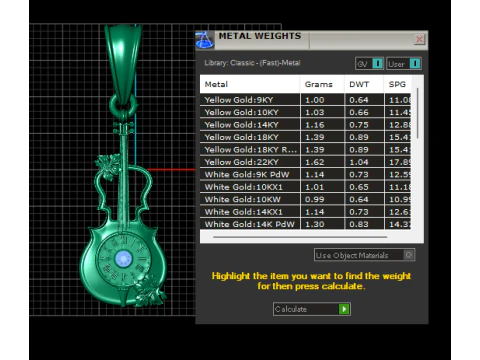The width and height of the screenshot is (480, 360).
Task: Click the 1.30 grams value
Action: tap(315, 224)
